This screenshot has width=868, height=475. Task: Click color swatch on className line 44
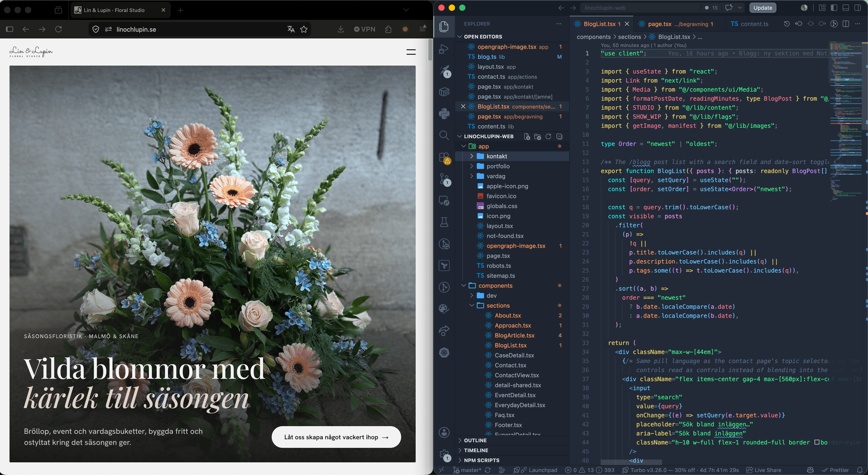pos(816,442)
